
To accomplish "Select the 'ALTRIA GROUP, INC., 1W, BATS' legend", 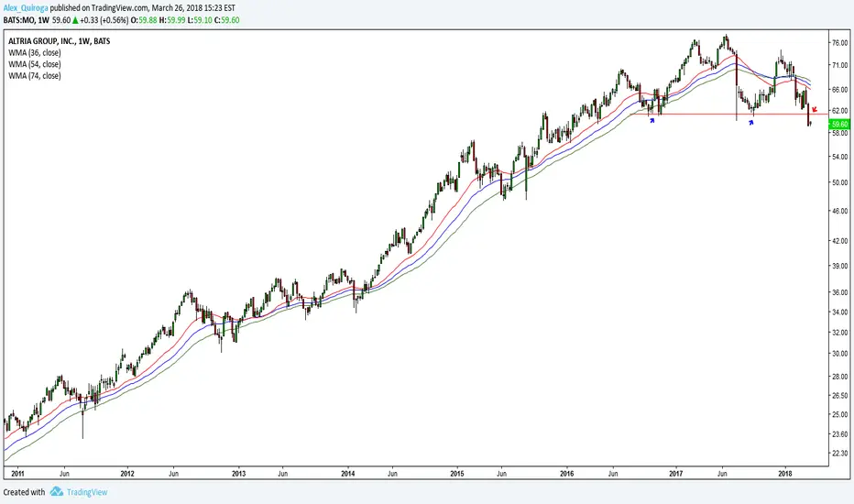I will [59, 41].
